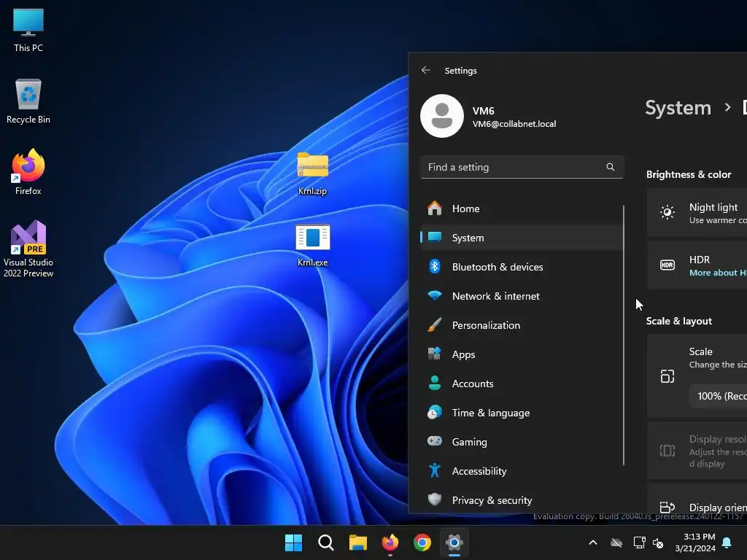The width and height of the screenshot is (747, 560).
Task: Open Accounts settings category
Action: pyautogui.click(x=522, y=384)
